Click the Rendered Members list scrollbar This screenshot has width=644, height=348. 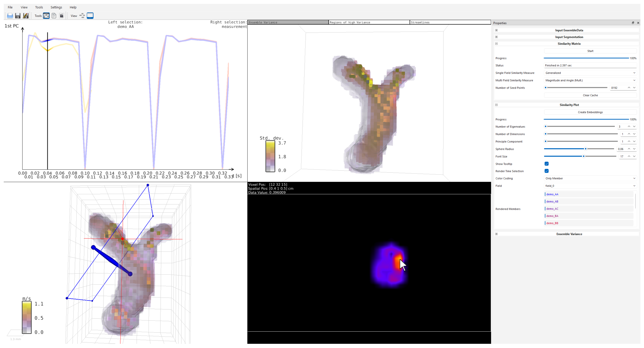coord(635,201)
